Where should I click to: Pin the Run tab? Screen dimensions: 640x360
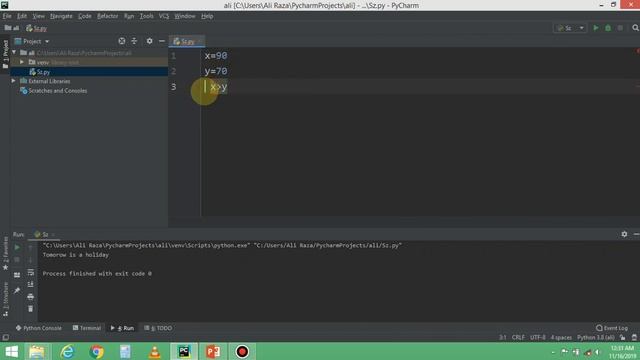[x=17, y=291]
